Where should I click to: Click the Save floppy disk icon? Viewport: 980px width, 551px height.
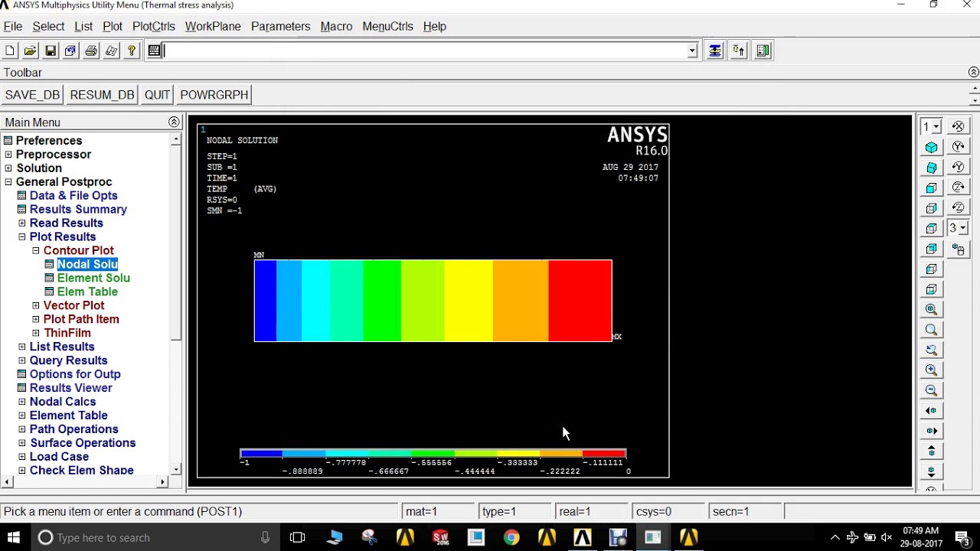point(51,51)
